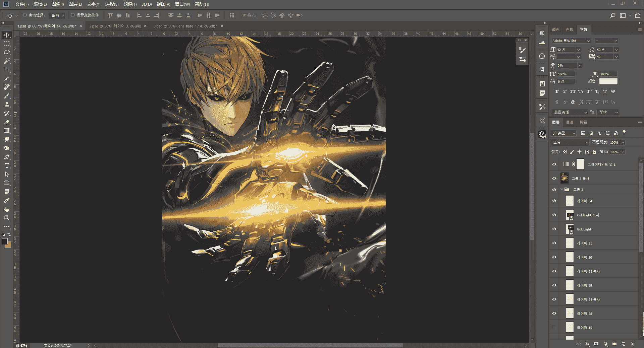This screenshot has width=644, height=348.
Task: Select the Zoom tool
Action: (7, 218)
